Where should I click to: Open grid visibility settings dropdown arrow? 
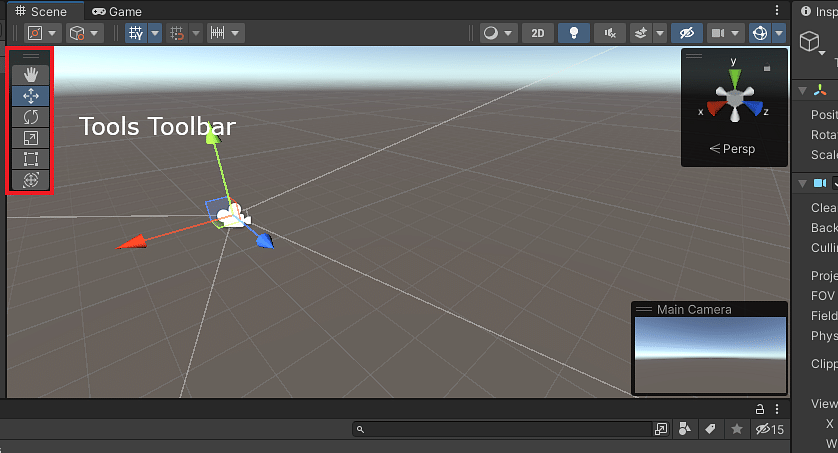155,33
